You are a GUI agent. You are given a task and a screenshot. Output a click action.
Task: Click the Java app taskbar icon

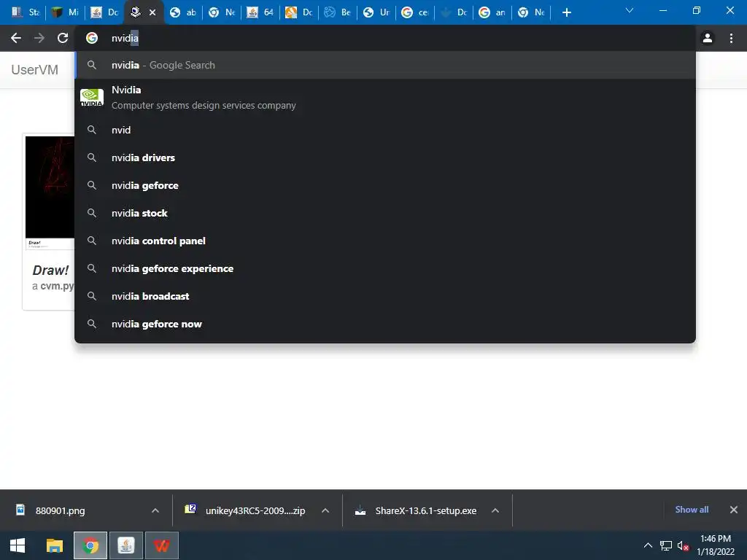(x=126, y=545)
